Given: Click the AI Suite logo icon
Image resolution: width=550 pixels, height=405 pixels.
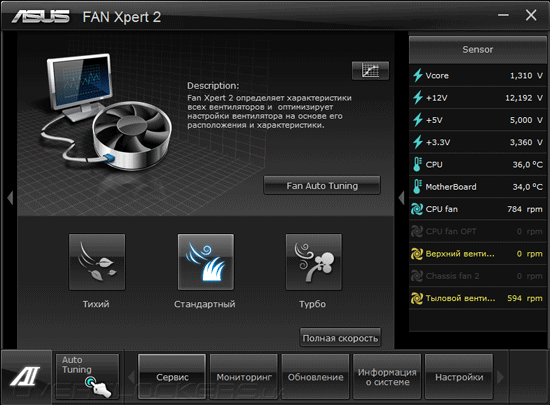Looking at the screenshot, I should [25, 376].
